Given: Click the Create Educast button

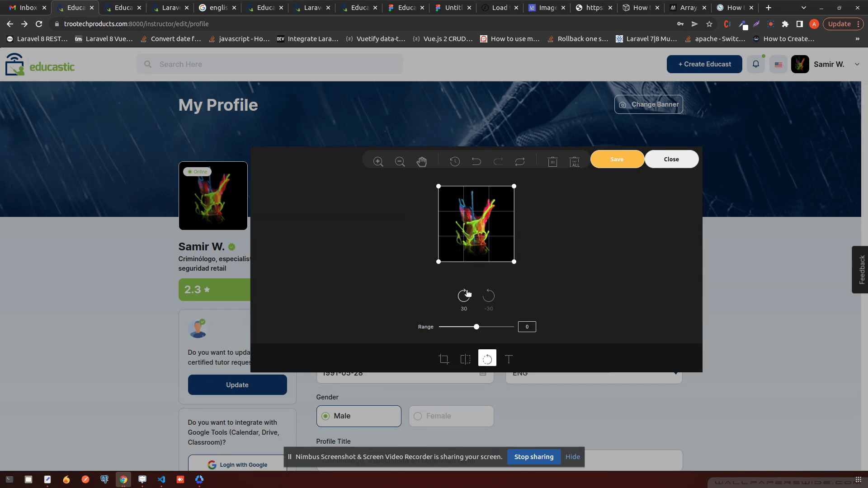Looking at the screenshot, I should point(704,64).
